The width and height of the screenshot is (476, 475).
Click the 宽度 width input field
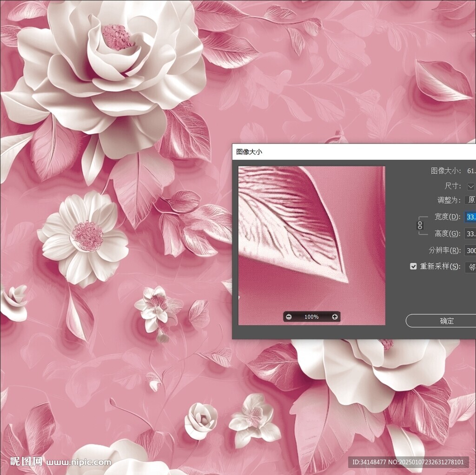470,217
